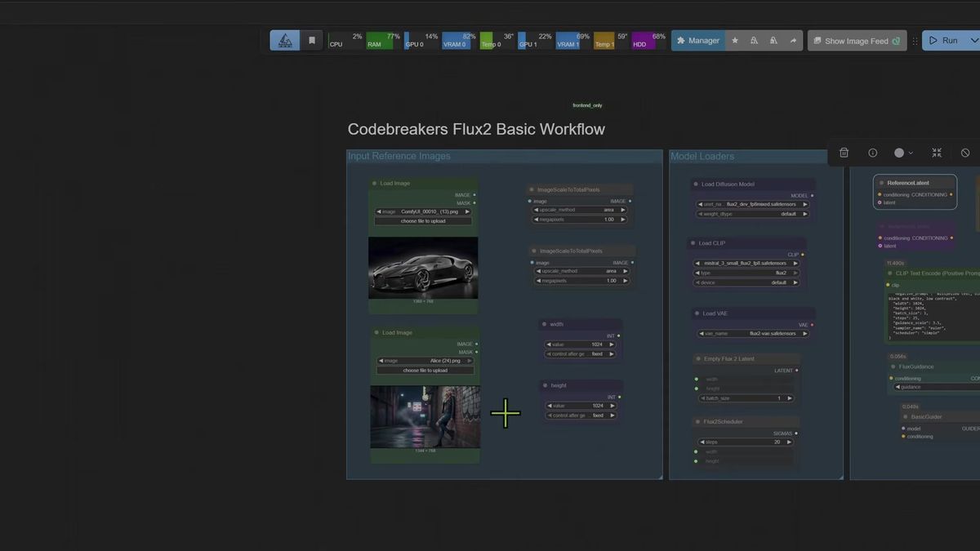Delete the selected node with trash icon
The image size is (980, 551).
[x=844, y=153]
